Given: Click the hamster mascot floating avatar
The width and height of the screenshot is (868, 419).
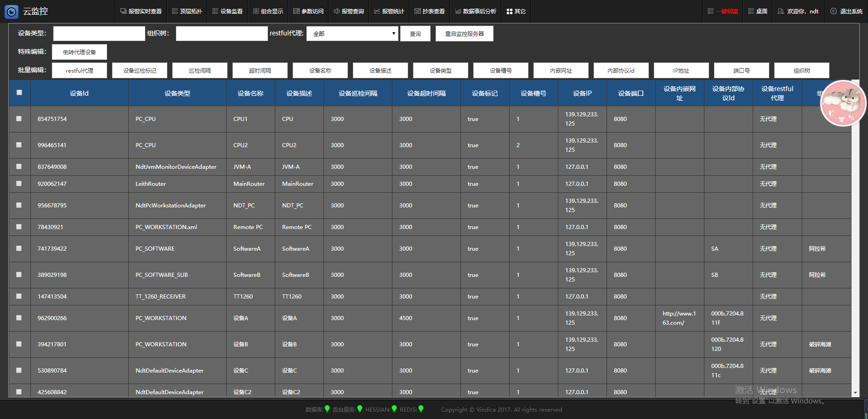Looking at the screenshot, I should coord(843,103).
